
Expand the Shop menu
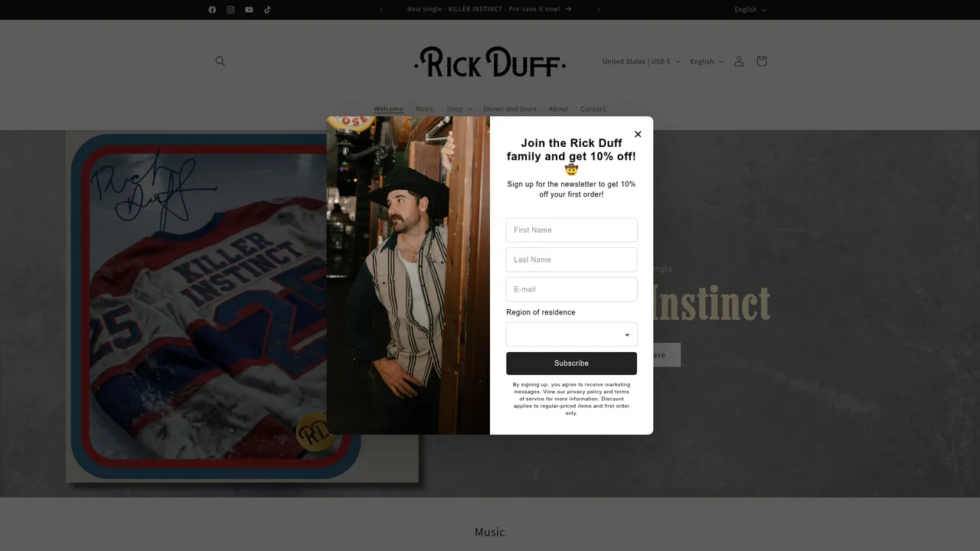tap(459, 109)
